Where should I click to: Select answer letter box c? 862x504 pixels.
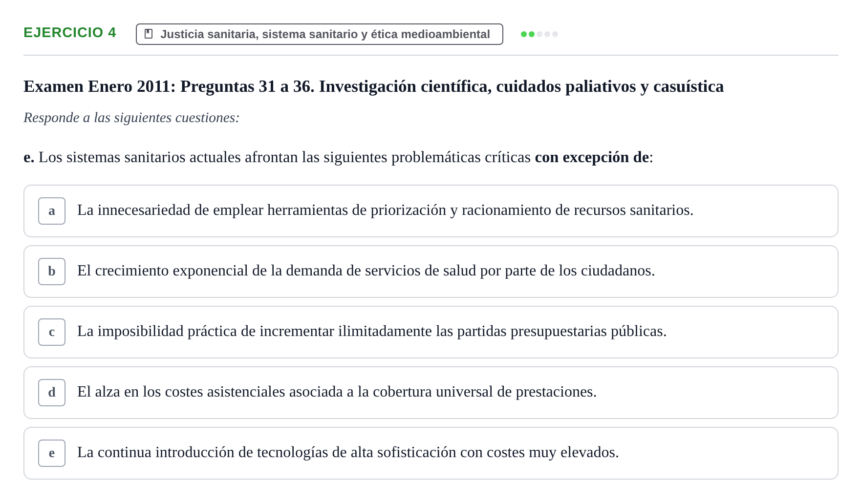[x=52, y=332]
